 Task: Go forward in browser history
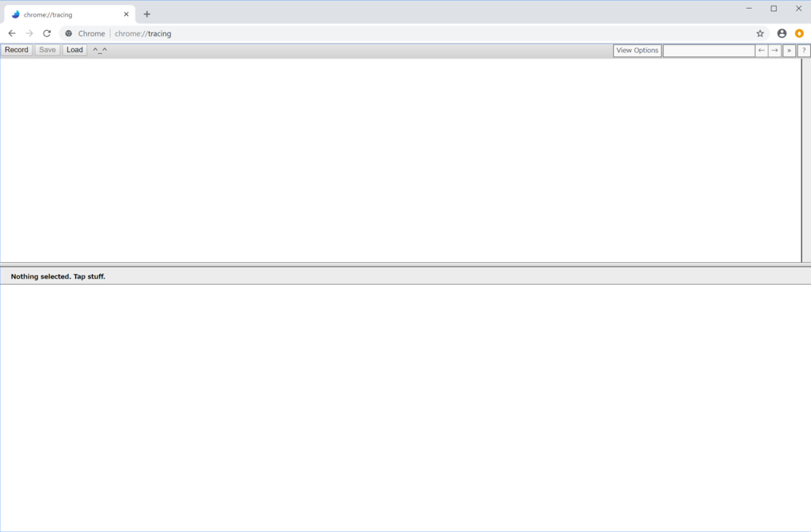29,33
